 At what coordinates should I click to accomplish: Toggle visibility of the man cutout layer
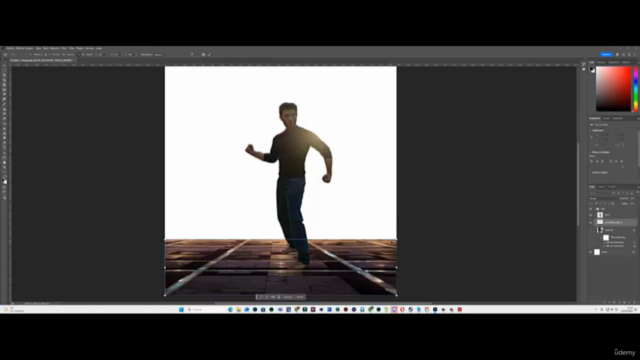click(x=591, y=215)
